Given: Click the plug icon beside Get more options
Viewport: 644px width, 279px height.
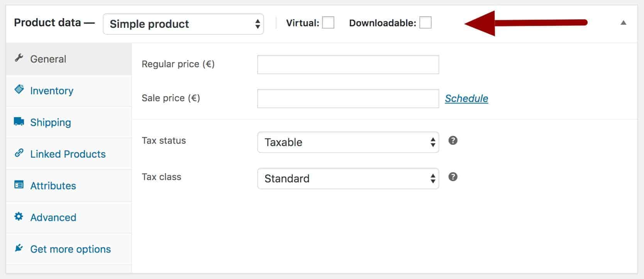Looking at the screenshot, I should point(19,248).
